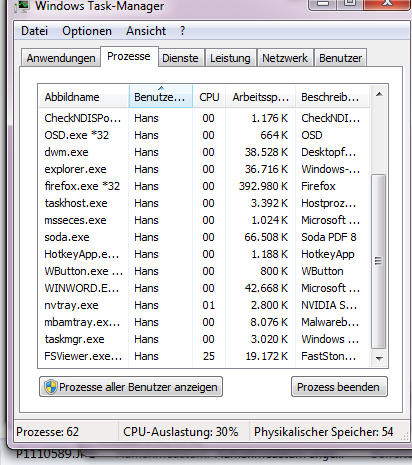Image resolution: width=412 pixels, height=465 pixels.
Task: Switch to the Anwendungen tab
Action: [x=61, y=58]
